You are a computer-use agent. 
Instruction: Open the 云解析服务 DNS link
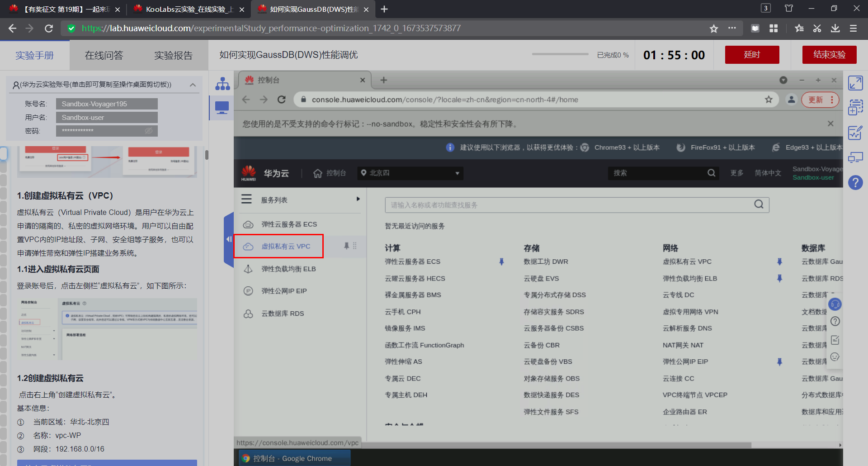[687, 328]
